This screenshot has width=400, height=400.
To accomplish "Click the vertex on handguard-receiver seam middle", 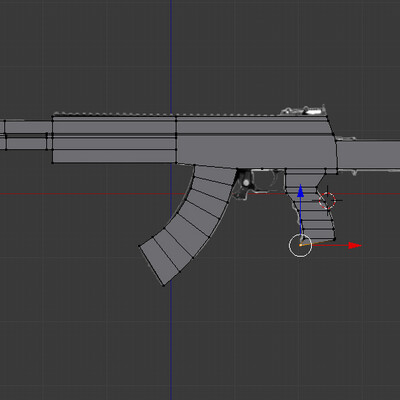I will click(176, 135).
